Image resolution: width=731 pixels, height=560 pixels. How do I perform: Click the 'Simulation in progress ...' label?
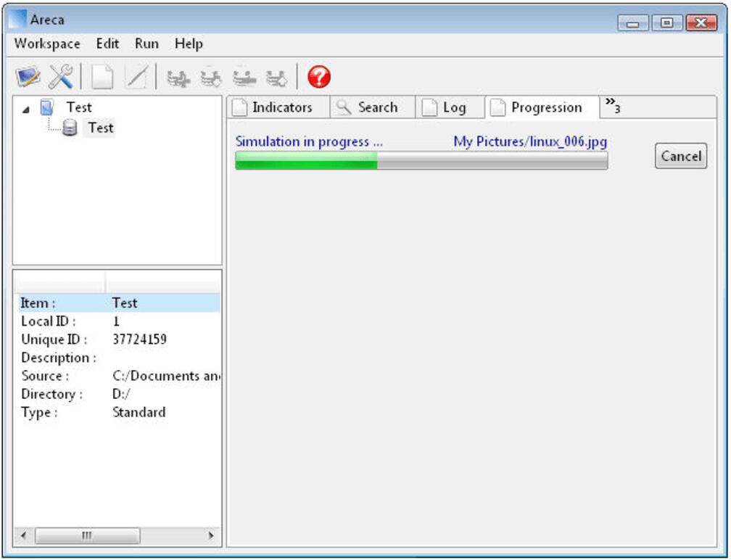(309, 141)
